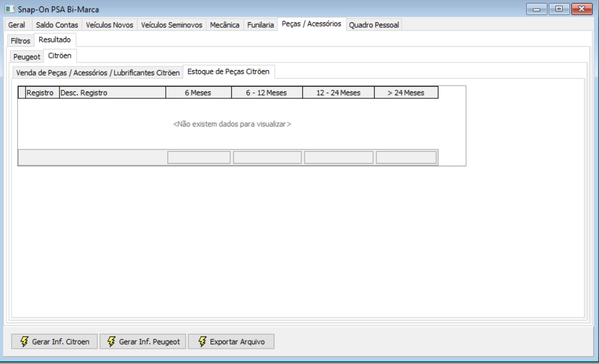Viewport: 599px width, 364px height.
Task: Select the Peças / Acessórios tab
Action: point(311,24)
